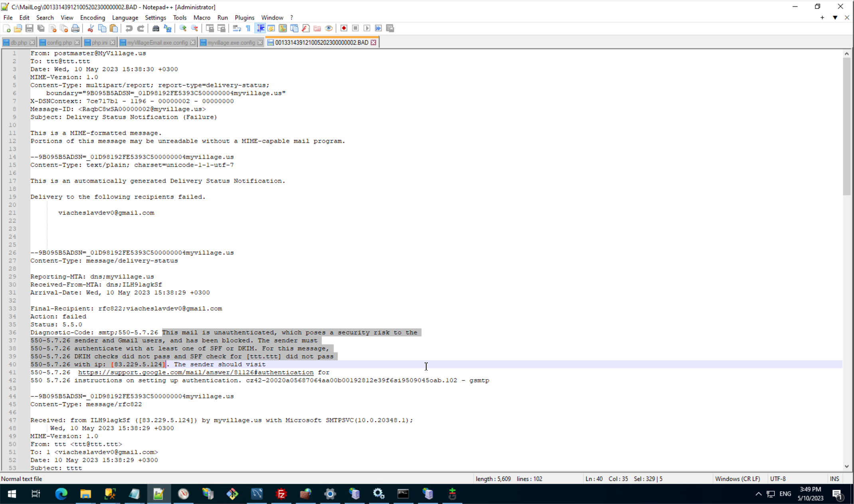Click the vertical scrollbar thumb

846,126
